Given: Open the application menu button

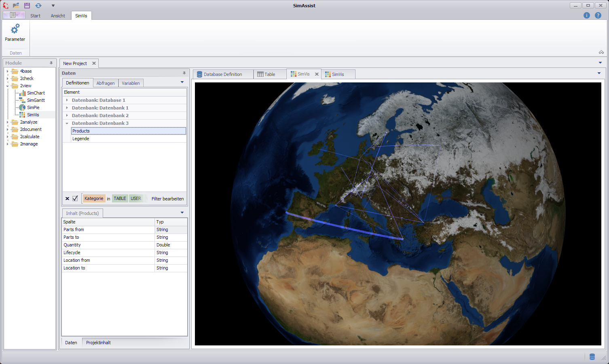Looking at the screenshot, I should 14,15.
